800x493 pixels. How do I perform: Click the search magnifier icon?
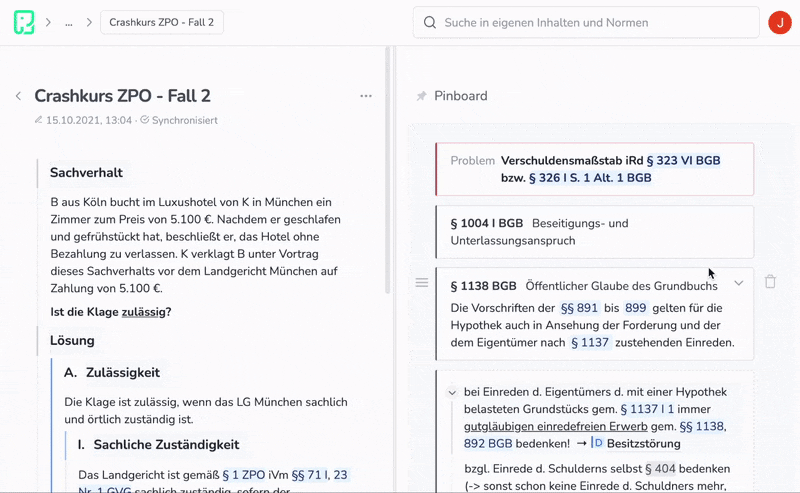click(430, 22)
